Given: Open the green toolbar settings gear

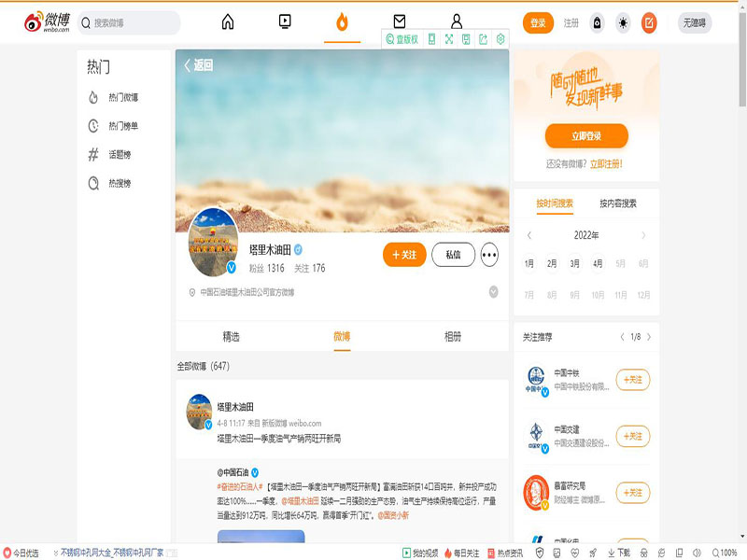Looking at the screenshot, I should pyautogui.click(x=500, y=39).
